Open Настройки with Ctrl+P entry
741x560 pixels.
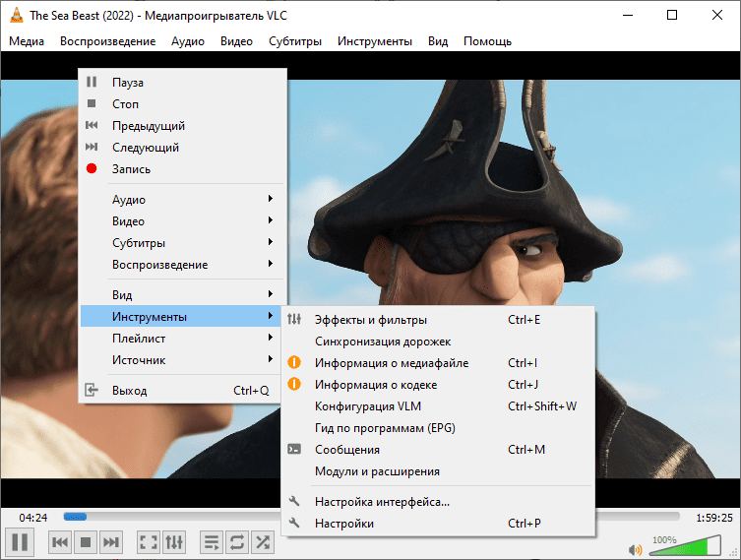coord(438,524)
